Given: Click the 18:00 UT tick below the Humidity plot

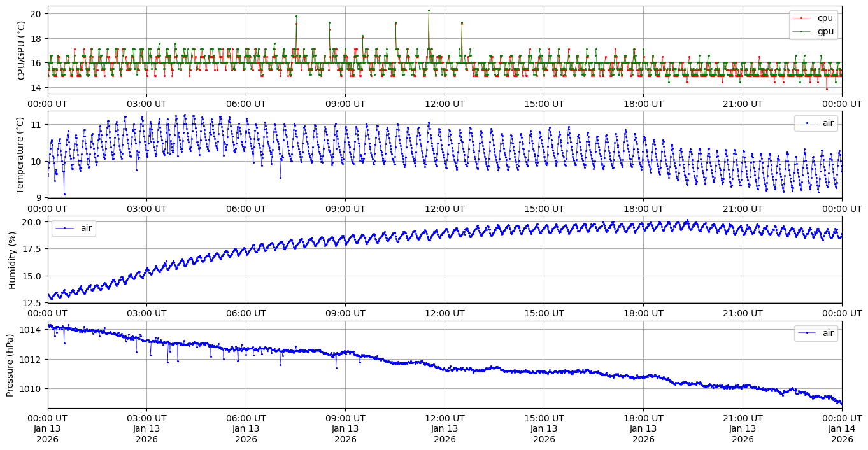Looking at the screenshot, I should click(643, 313).
